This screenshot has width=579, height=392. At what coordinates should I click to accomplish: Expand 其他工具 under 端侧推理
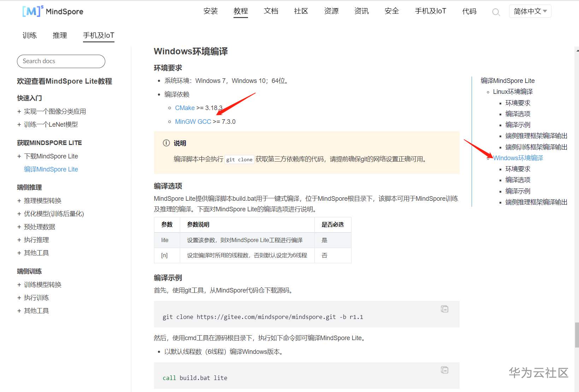tap(19, 253)
